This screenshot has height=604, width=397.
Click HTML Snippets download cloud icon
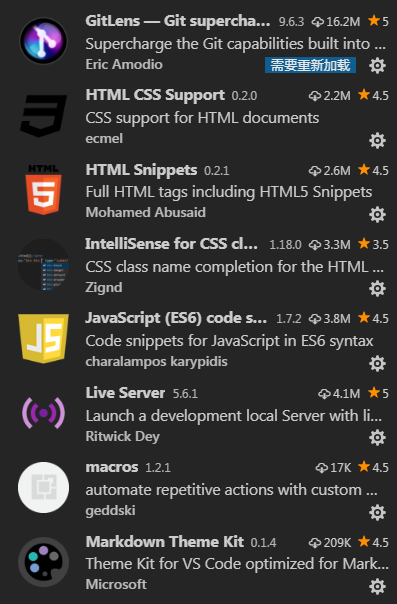(x=315, y=171)
